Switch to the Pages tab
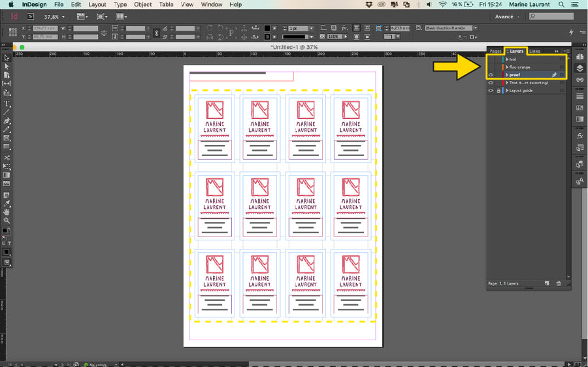The image size is (588, 367). click(x=495, y=52)
